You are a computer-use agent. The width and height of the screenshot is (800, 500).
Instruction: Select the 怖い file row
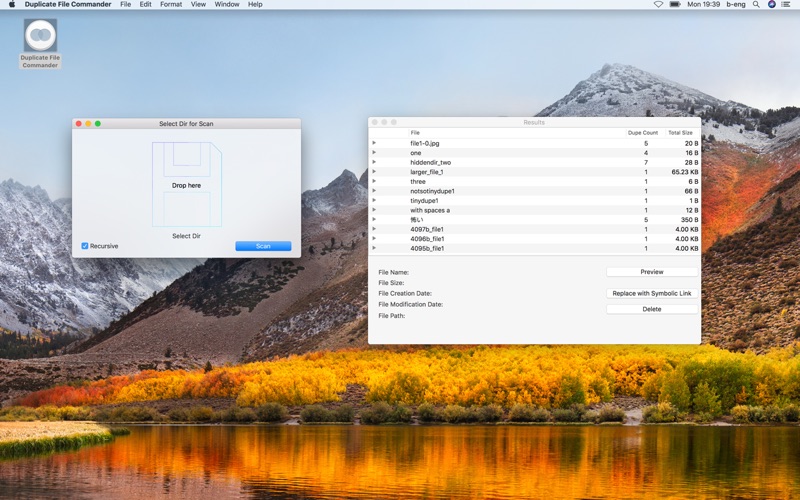(x=534, y=220)
